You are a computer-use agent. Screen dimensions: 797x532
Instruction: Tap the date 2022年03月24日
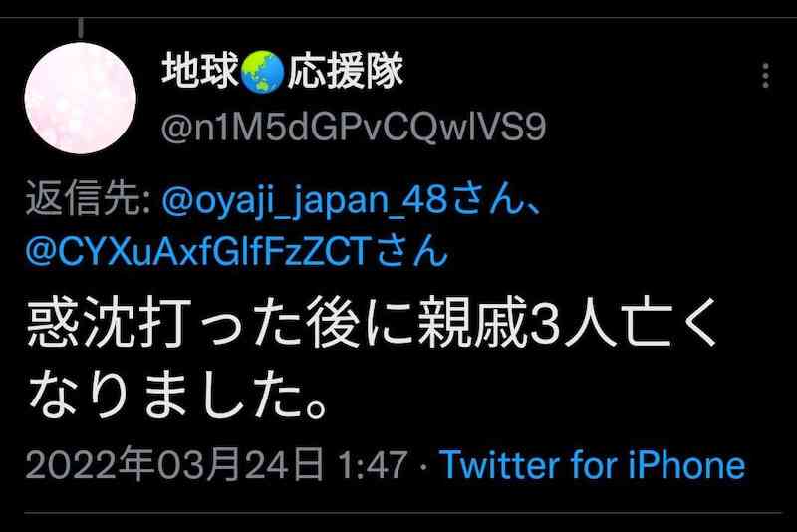coord(175,464)
